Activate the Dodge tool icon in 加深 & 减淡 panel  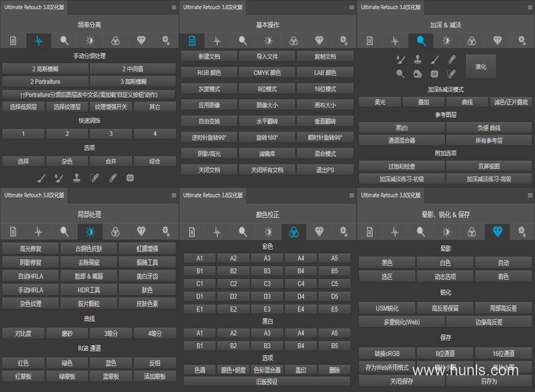tap(401, 74)
